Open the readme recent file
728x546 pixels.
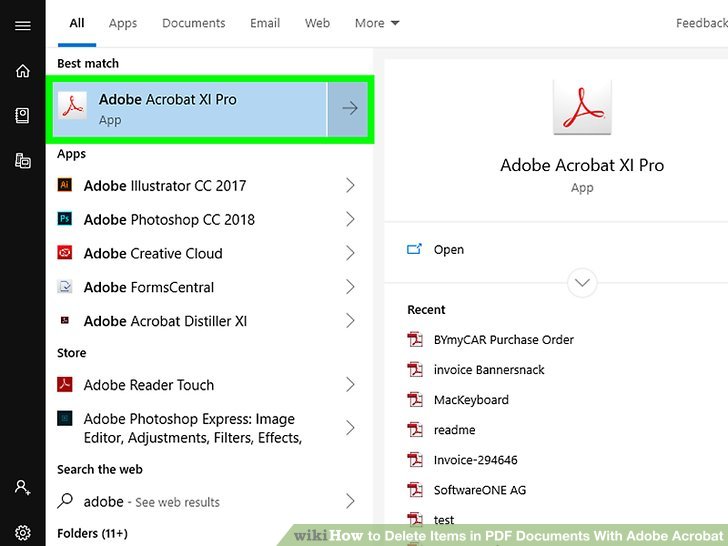pyautogui.click(x=455, y=430)
